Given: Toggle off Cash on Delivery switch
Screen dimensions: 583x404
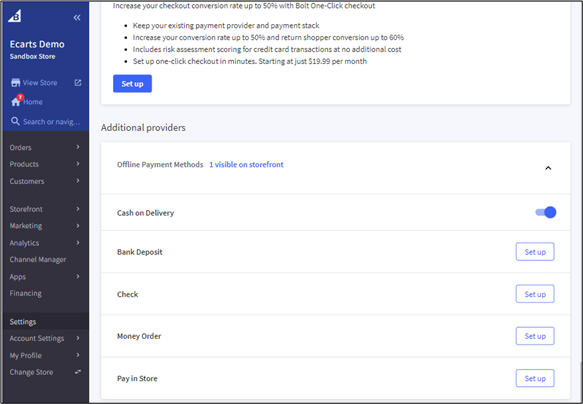Looking at the screenshot, I should tap(545, 212).
